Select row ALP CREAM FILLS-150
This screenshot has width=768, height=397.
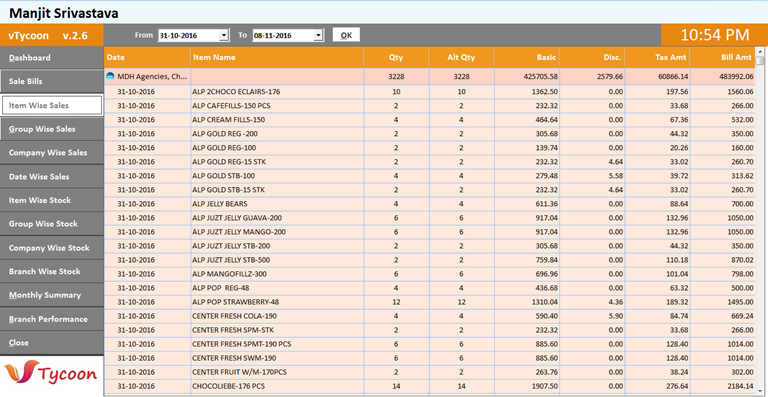tap(430, 119)
